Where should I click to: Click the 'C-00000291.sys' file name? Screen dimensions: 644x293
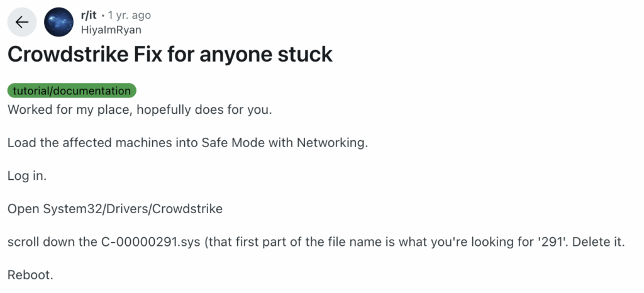[x=135, y=242]
